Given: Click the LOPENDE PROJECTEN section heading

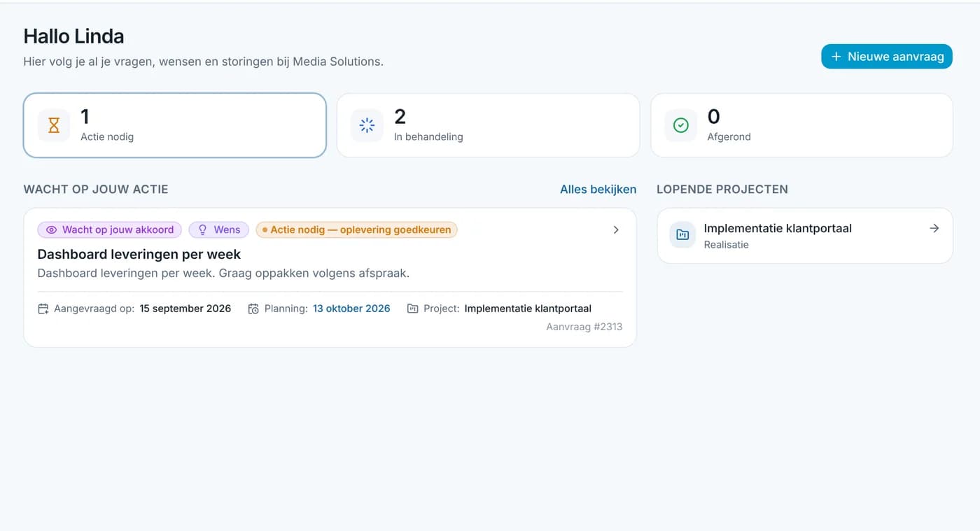Looking at the screenshot, I should coord(722,189).
